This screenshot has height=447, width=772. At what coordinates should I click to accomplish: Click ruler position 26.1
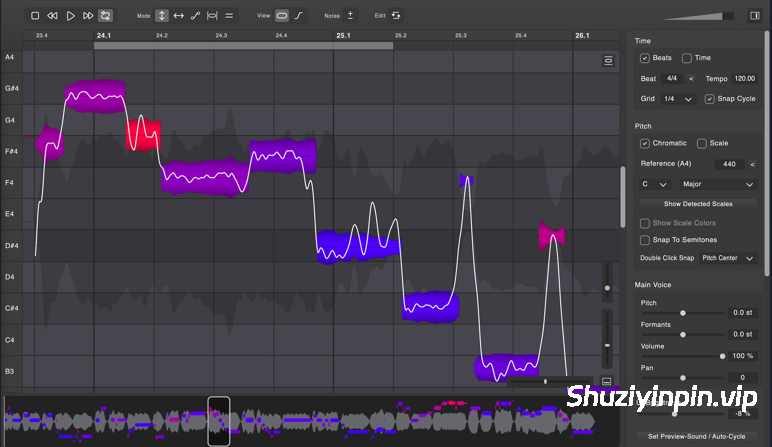pyautogui.click(x=582, y=35)
